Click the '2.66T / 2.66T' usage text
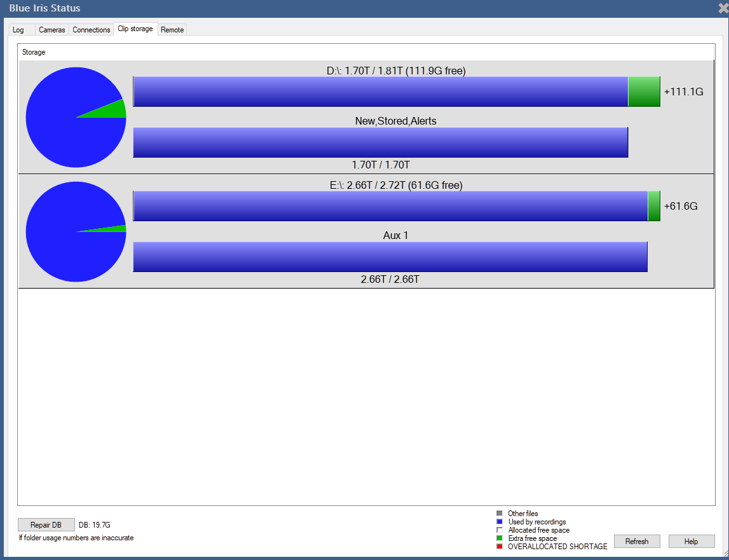This screenshot has height=560, width=729. pyautogui.click(x=390, y=280)
